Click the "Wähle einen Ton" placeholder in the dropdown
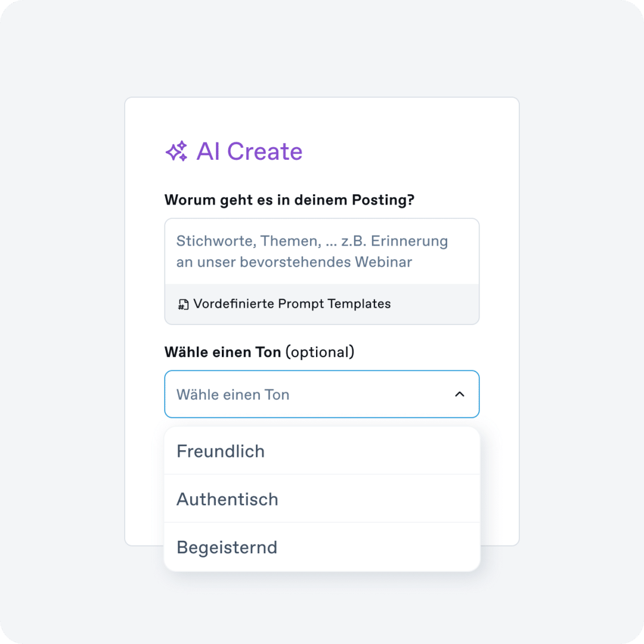Viewport: 644px width, 644px height. (233, 395)
